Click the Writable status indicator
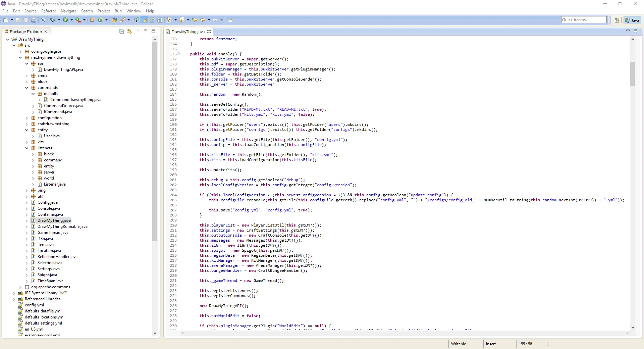The image size is (644, 349). 458,344
